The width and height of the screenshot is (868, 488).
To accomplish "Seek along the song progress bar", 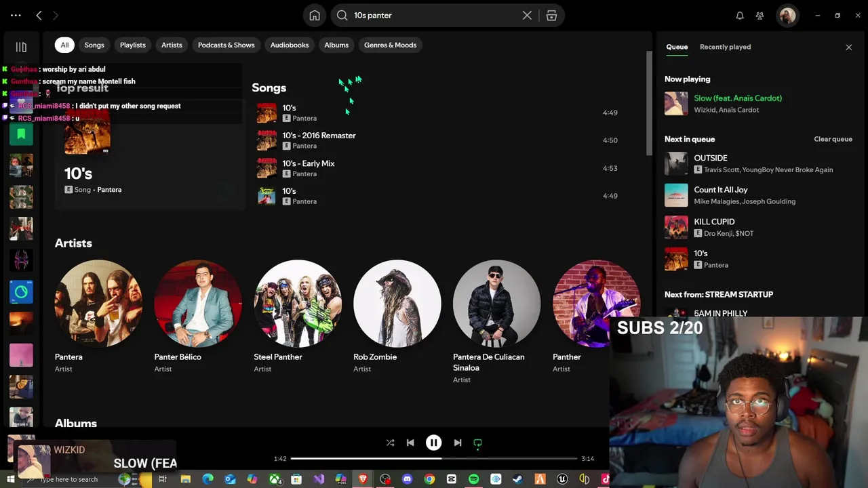I will tap(434, 459).
